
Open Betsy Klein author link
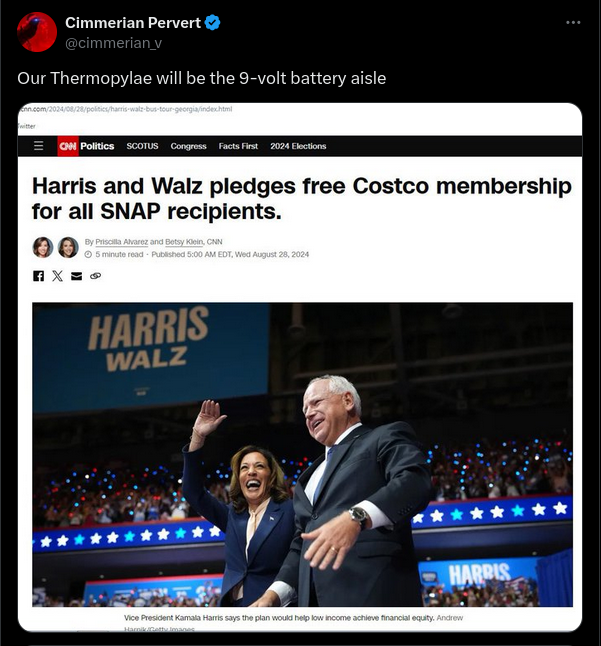184,242
